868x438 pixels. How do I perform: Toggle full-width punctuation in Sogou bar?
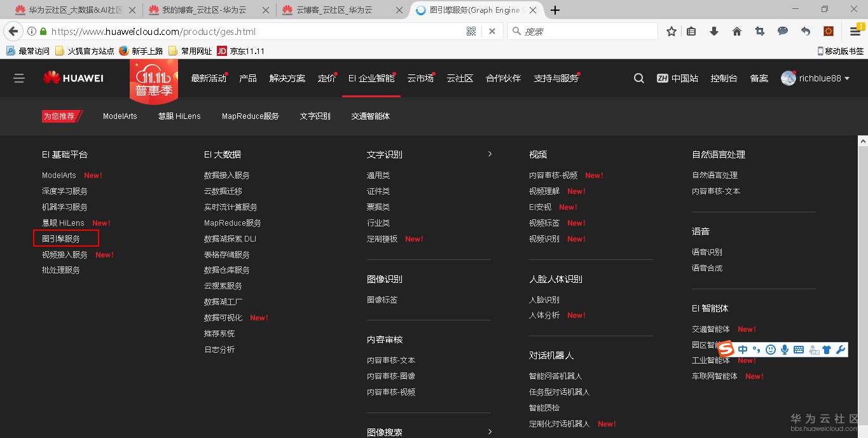[757, 349]
